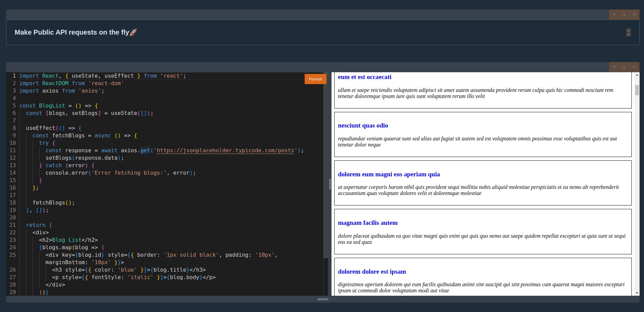Screen dimensions: 644x312
Task: Click the body text starting 'repudiandae veniam quaerat'
Action: [478, 142]
